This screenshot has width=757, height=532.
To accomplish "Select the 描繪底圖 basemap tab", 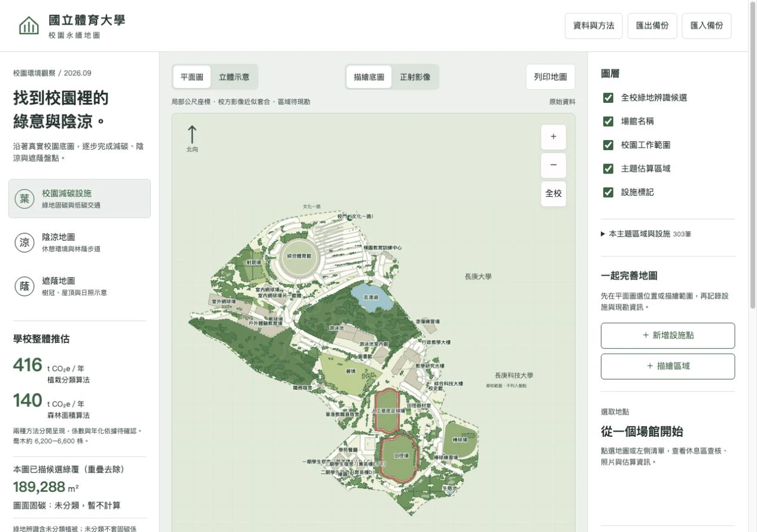I will tap(369, 77).
